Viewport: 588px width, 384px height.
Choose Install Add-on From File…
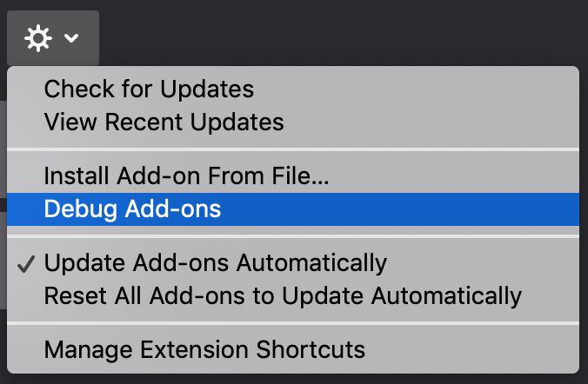point(293,176)
